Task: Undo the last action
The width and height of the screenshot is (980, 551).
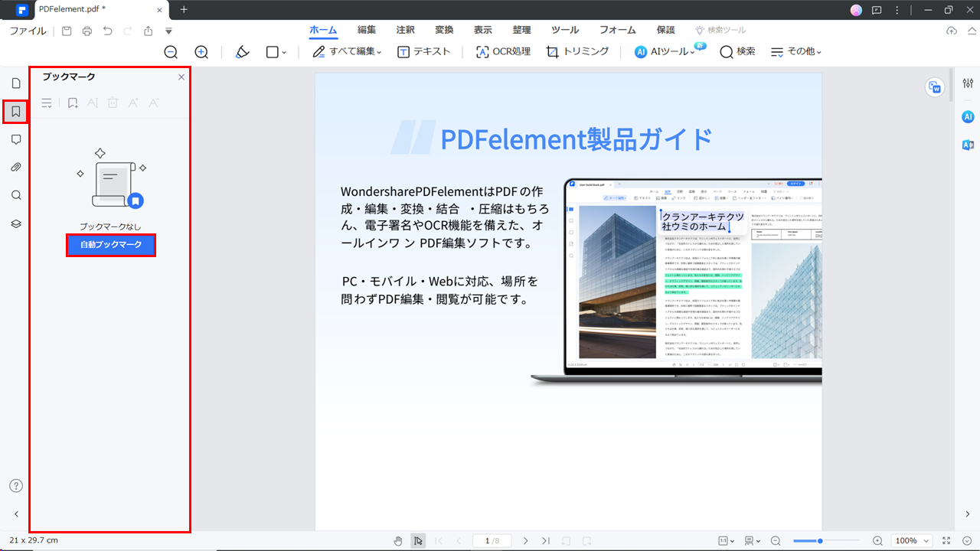Action: [107, 31]
